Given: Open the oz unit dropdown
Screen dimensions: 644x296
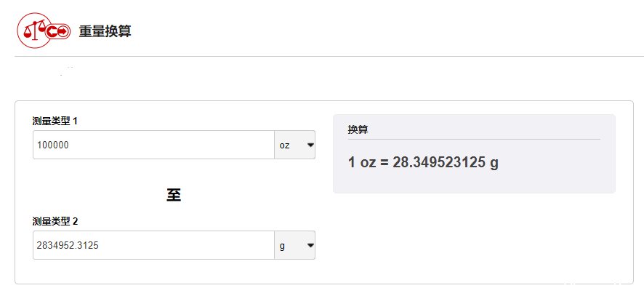Looking at the screenshot, I should pyautogui.click(x=294, y=145).
